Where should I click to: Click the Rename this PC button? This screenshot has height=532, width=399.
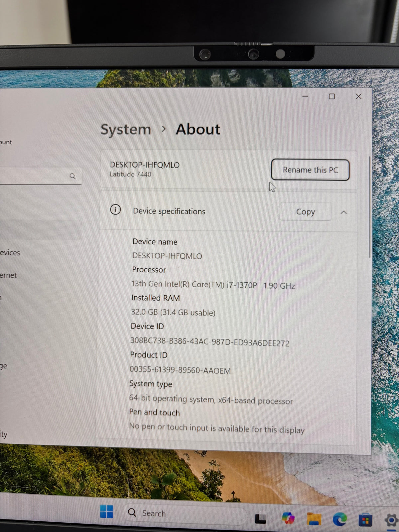pos(310,170)
